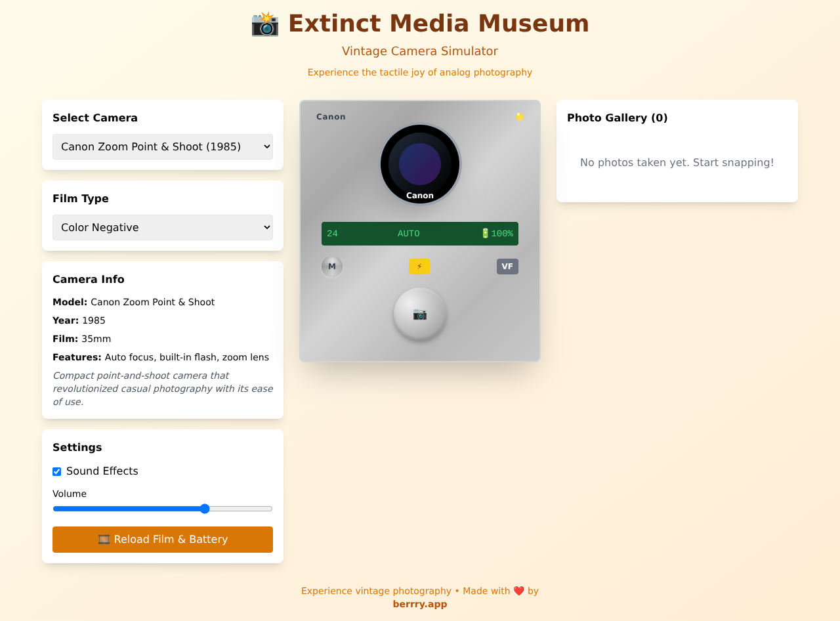Image resolution: width=840 pixels, height=621 pixels.
Task: Click Reload Film & Battery button
Action: point(163,540)
